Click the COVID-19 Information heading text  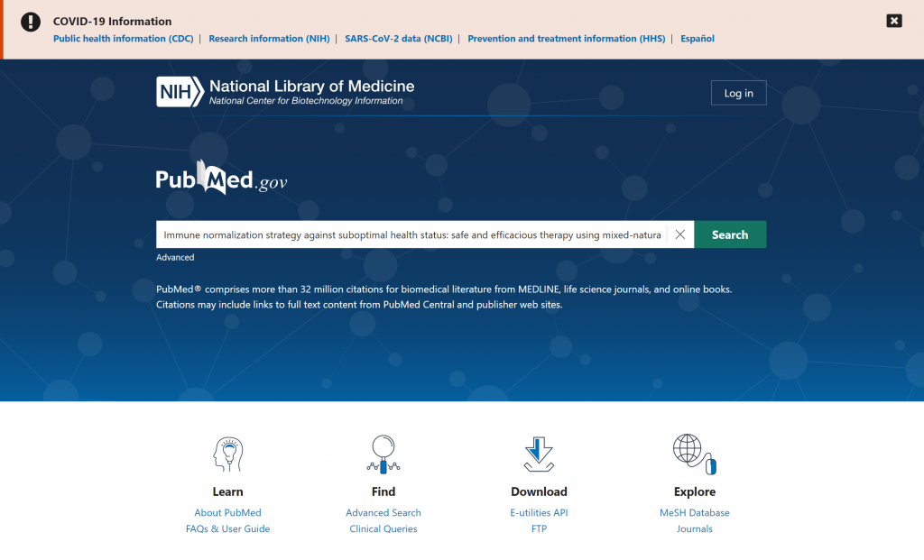tap(113, 22)
